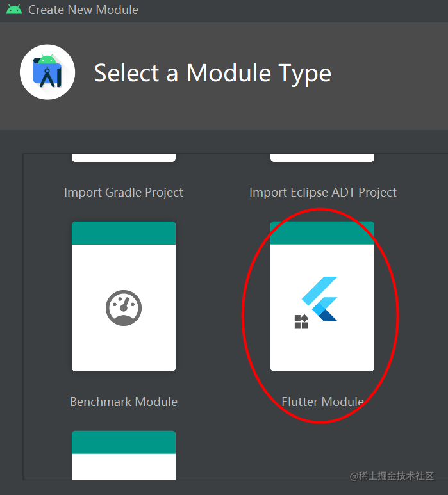The height and width of the screenshot is (495, 448).
Task: Click the benchmark gauge icon
Action: coord(124,308)
